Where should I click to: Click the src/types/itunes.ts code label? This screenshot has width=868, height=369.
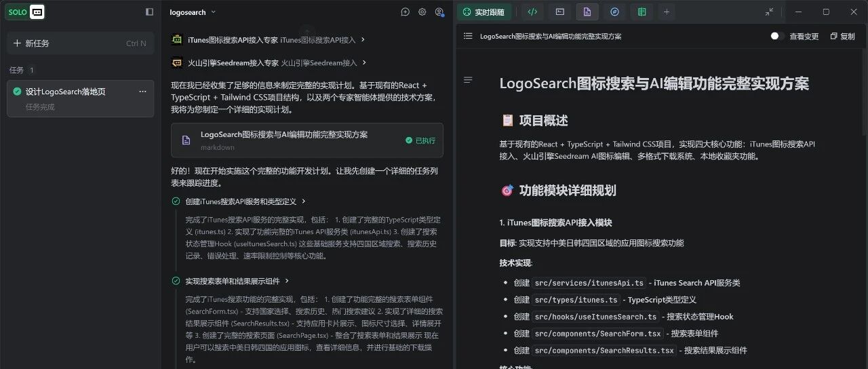click(576, 300)
